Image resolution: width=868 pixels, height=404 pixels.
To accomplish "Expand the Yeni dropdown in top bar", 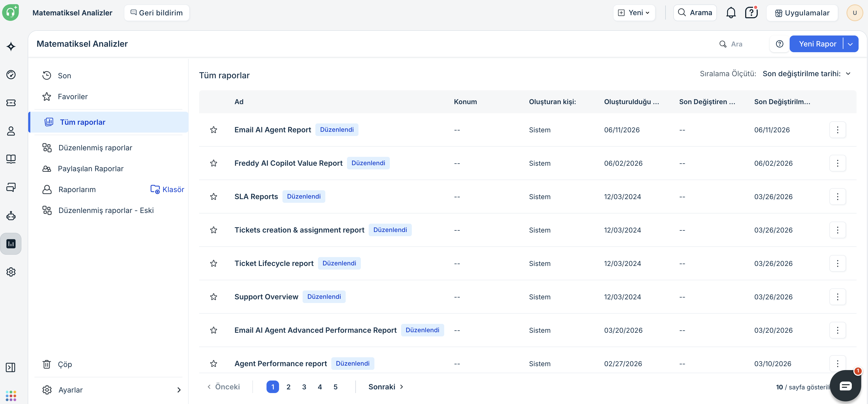I will click(634, 13).
